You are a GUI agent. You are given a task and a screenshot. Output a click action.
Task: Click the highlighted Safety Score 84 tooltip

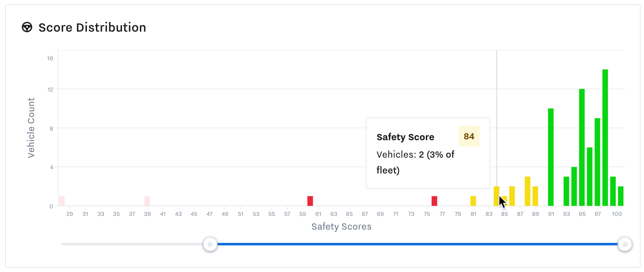pyautogui.click(x=428, y=154)
